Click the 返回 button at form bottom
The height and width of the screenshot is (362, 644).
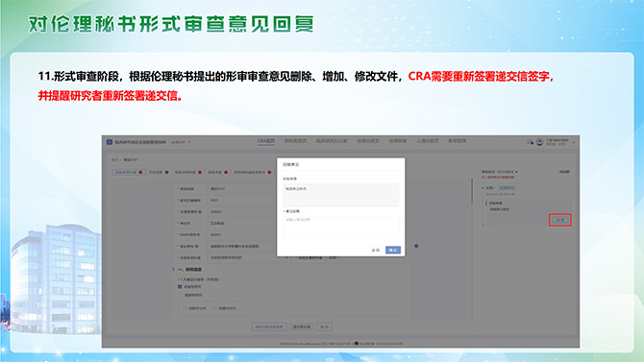coord(324,327)
